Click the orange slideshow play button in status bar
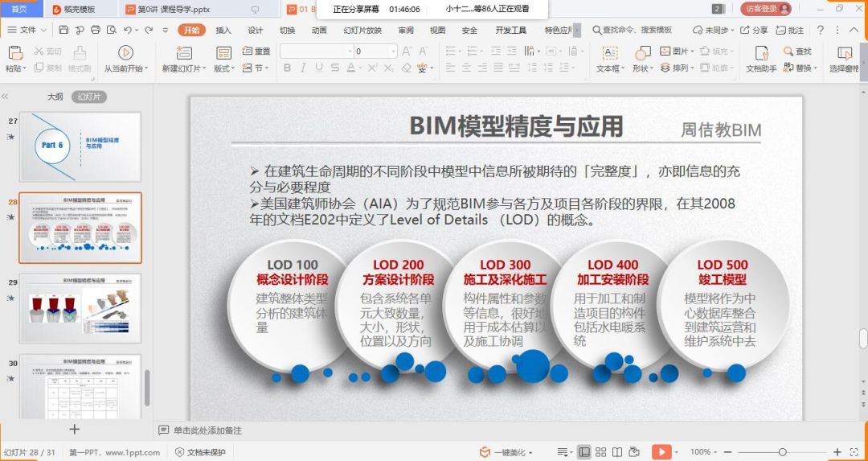Image resolution: width=868 pixels, height=461 pixels. tap(661, 452)
